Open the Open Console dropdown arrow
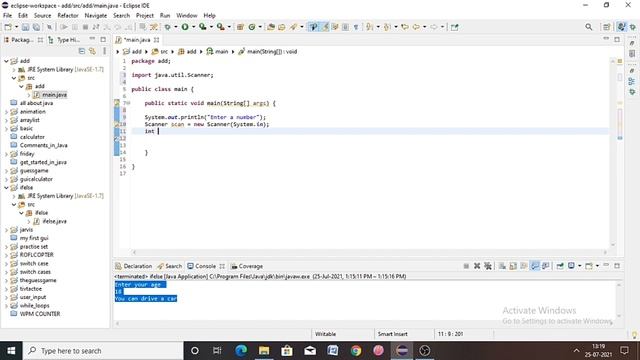Viewport: 640px width, 360px height. (597, 266)
